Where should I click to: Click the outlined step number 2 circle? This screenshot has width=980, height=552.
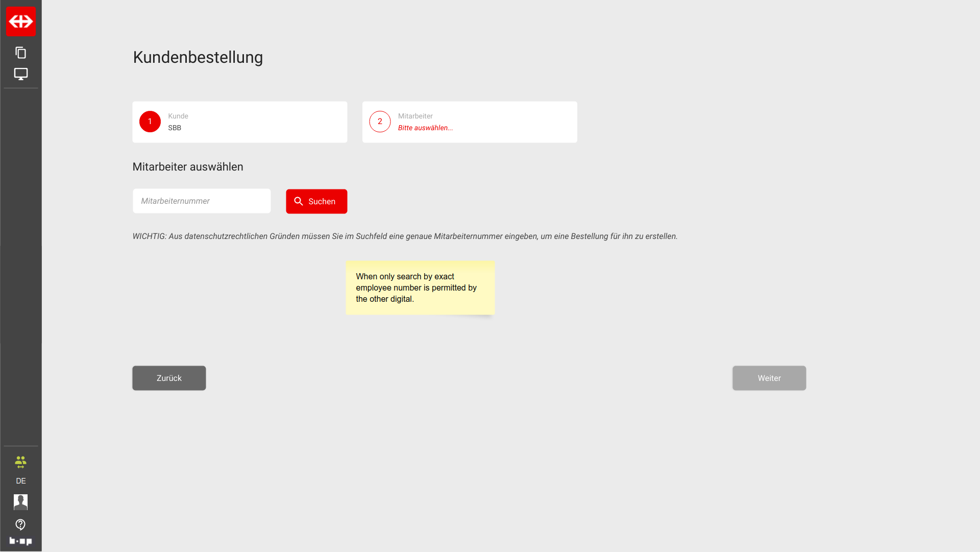pos(380,122)
